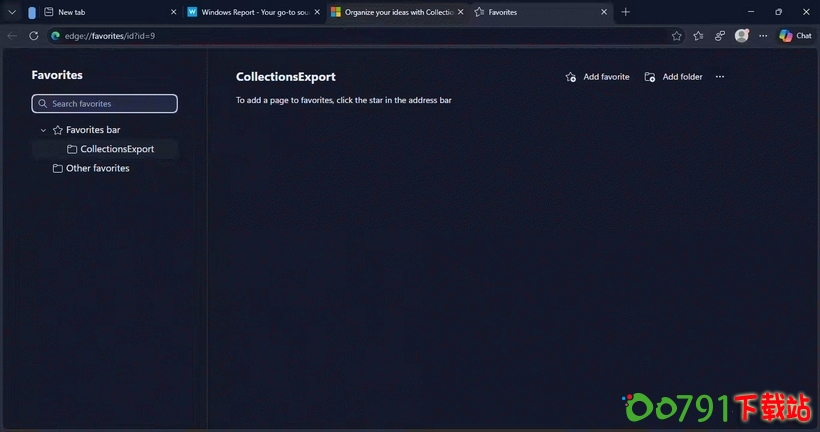Click Add favorite button

pyautogui.click(x=597, y=77)
